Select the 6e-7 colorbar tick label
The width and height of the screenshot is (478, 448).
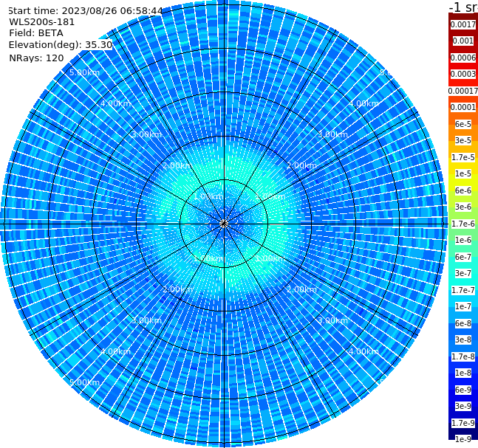click(x=463, y=257)
